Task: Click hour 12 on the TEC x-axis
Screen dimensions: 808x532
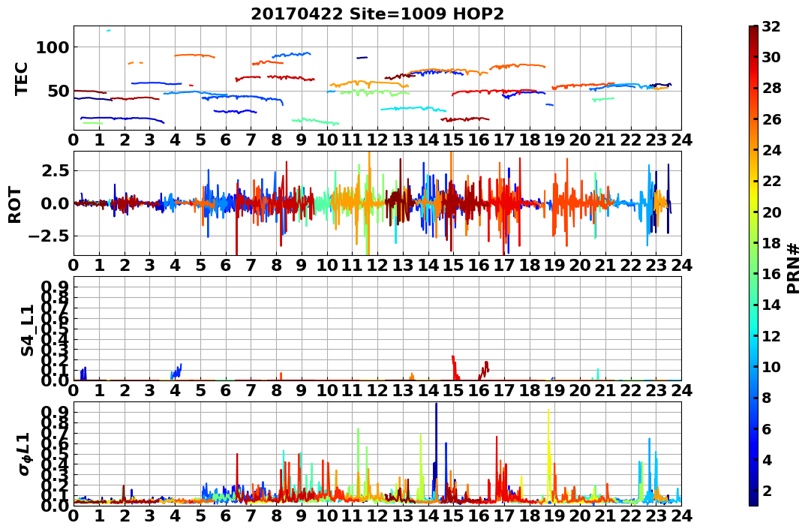Action: pos(377,140)
